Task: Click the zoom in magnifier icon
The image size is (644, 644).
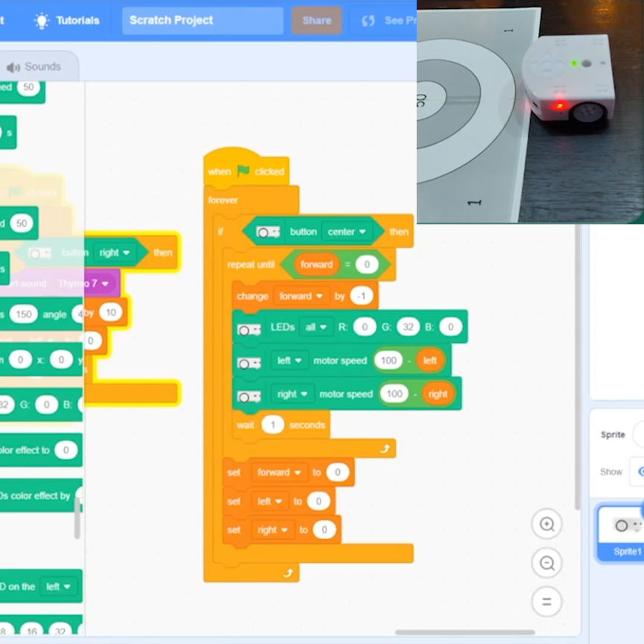Action: [x=547, y=525]
